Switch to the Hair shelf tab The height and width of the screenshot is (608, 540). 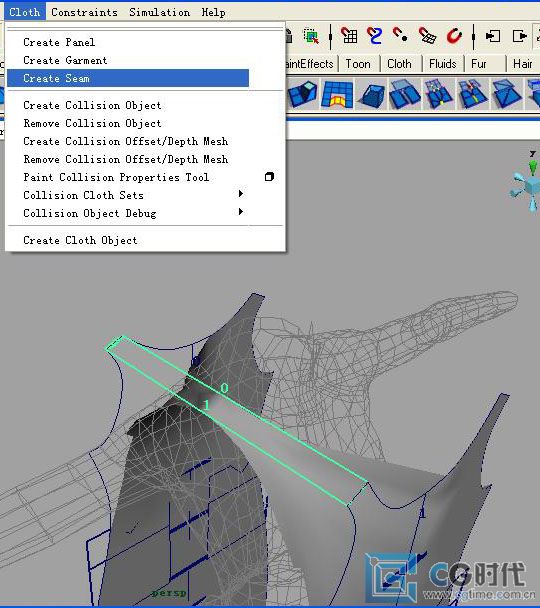pos(523,64)
